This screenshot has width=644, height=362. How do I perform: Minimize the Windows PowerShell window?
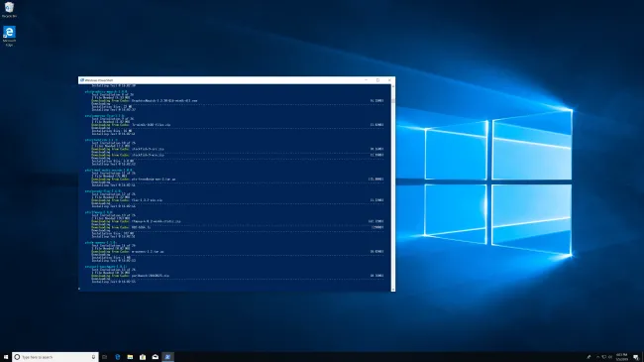pos(366,80)
